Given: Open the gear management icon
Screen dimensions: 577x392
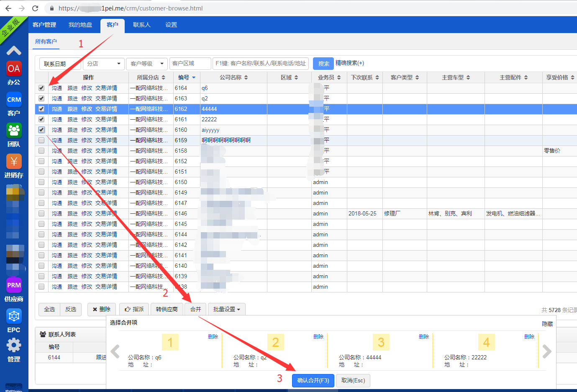Looking at the screenshot, I should point(14,346).
